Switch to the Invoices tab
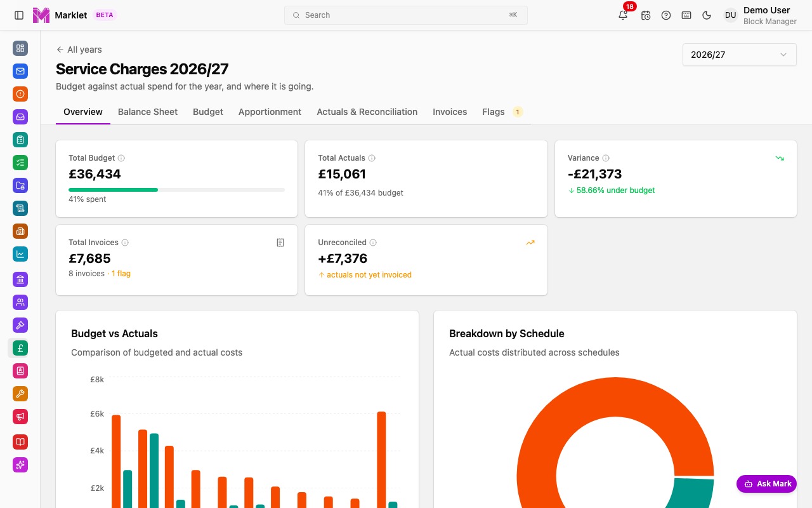 [450, 112]
